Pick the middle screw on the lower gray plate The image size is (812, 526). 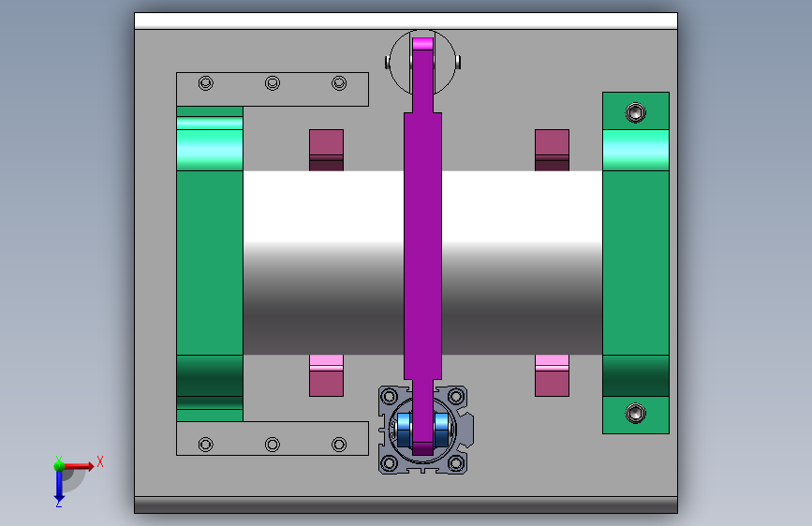(273, 445)
